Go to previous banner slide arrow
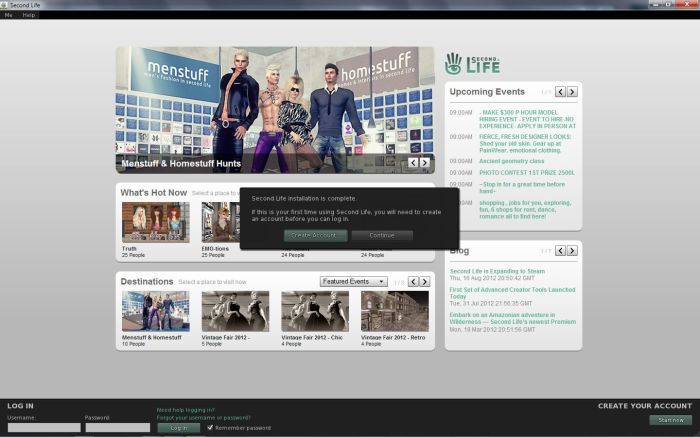 point(413,162)
